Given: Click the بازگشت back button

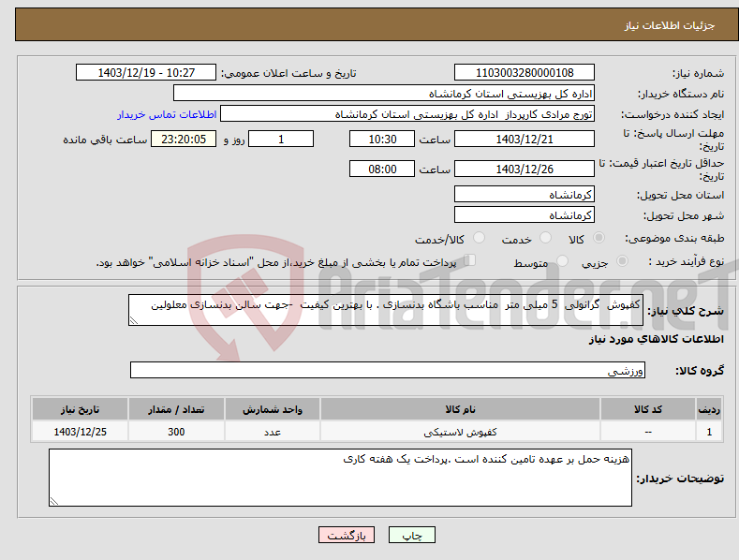Looking at the screenshot, I should click(x=347, y=535).
